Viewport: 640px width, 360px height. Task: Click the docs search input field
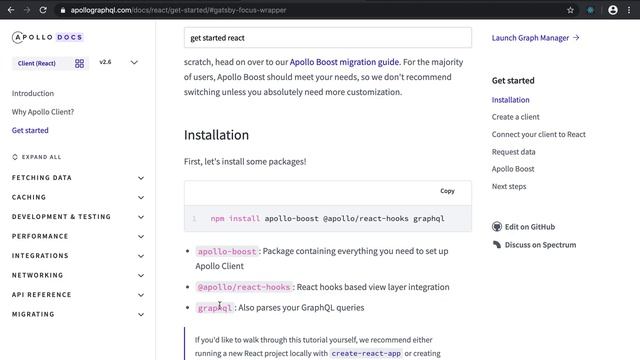point(328,38)
